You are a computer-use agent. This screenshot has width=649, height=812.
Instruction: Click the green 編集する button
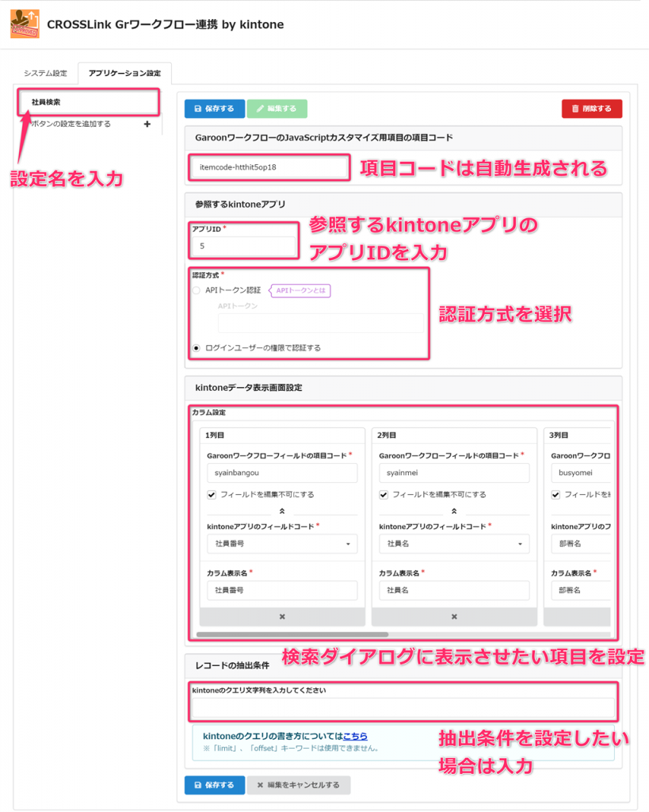click(x=277, y=109)
